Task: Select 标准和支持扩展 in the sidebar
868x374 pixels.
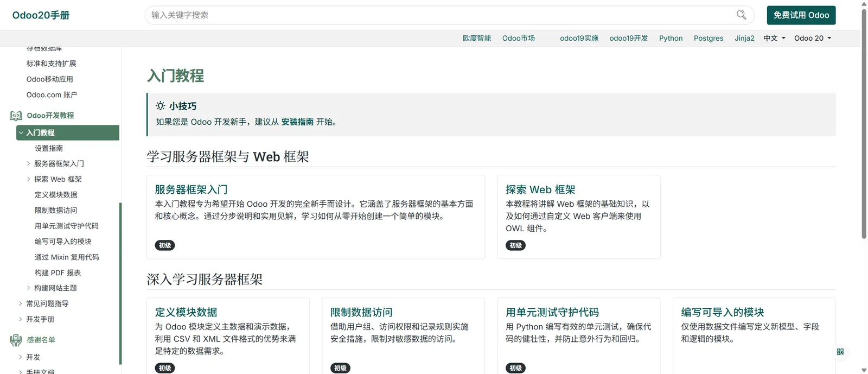Action: (52, 64)
